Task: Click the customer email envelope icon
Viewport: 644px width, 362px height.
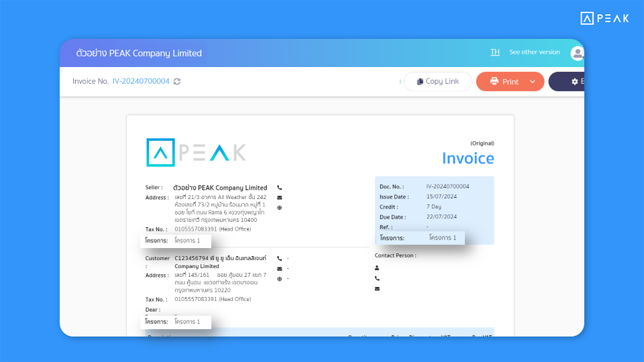Action: click(x=279, y=269)
